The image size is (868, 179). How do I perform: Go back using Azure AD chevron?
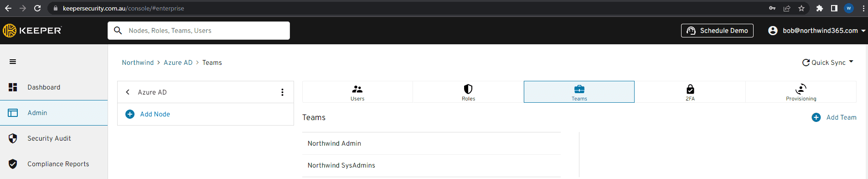[128, 92]
